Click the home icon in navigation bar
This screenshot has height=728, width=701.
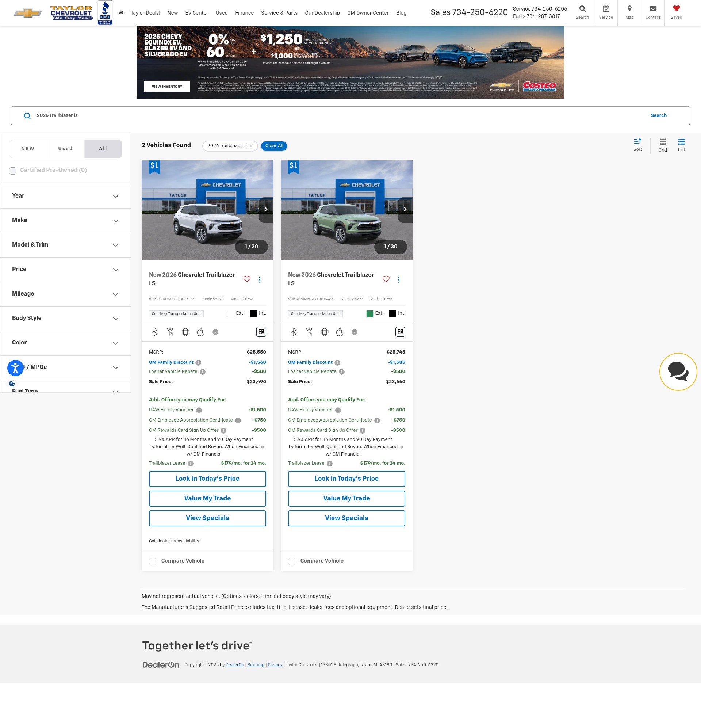tap(121, 13)
